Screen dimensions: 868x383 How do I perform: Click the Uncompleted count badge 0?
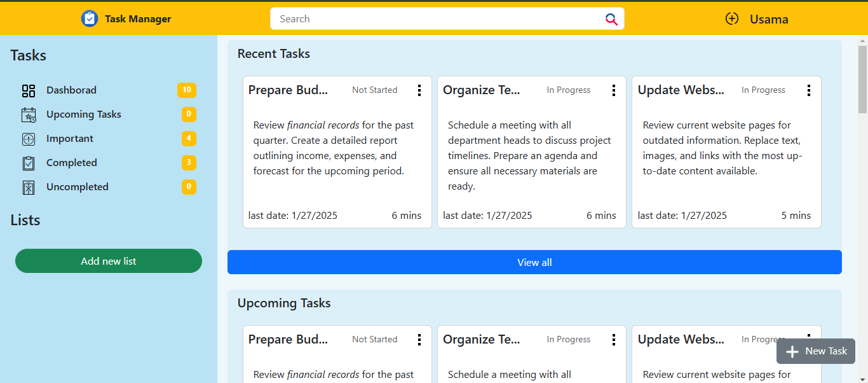[x=189, y=187]
